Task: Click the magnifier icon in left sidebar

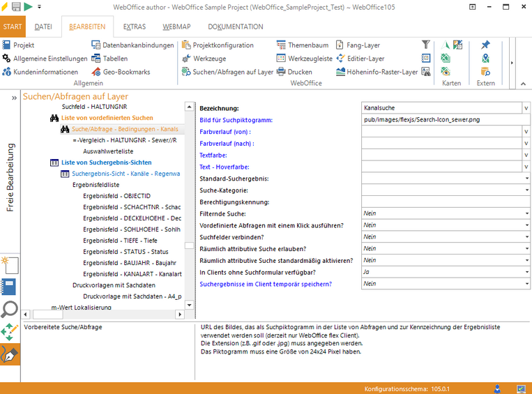Action: (x=10, y=310)
